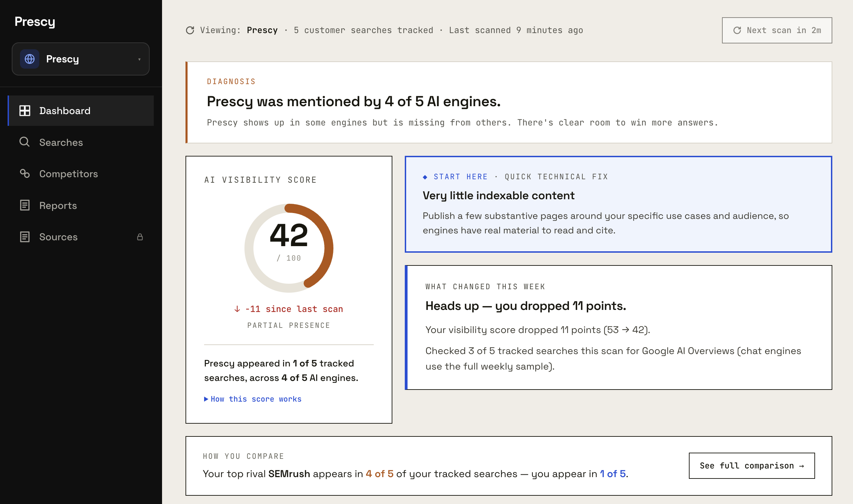The image size is (853, 504).
Task: Click the -11 since last scan text
Action: tap(294, 309)
